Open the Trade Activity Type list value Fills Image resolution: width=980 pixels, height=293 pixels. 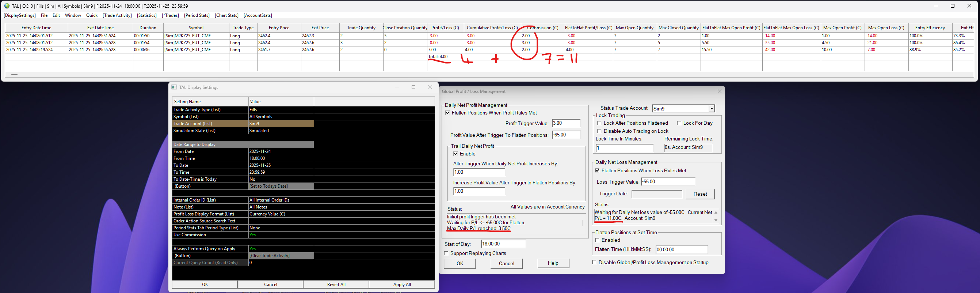coord(281,110)
